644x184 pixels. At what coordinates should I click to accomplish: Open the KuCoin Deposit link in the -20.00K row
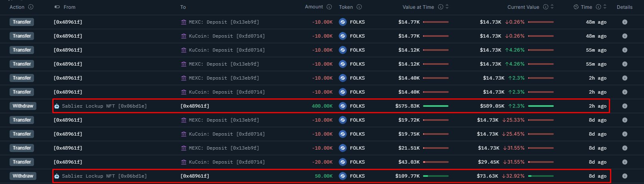[227, 162]
